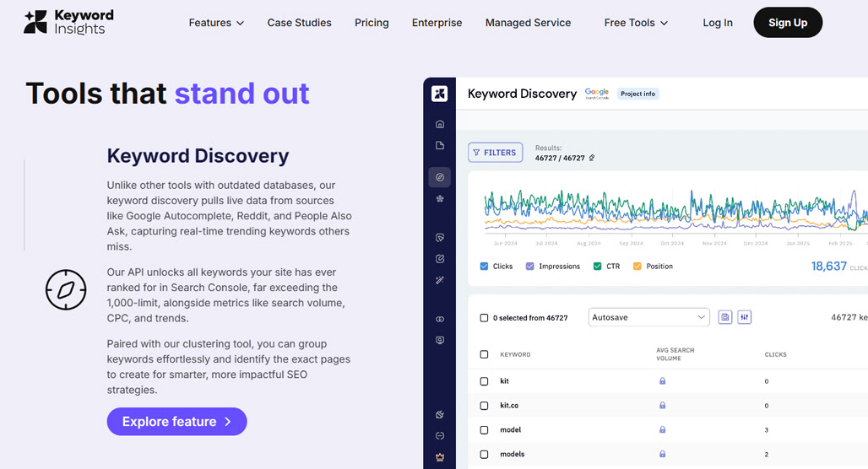Screen dimensions: 868x469
Task: Click the Google Search Console logo
Action: tap(597, 94)
